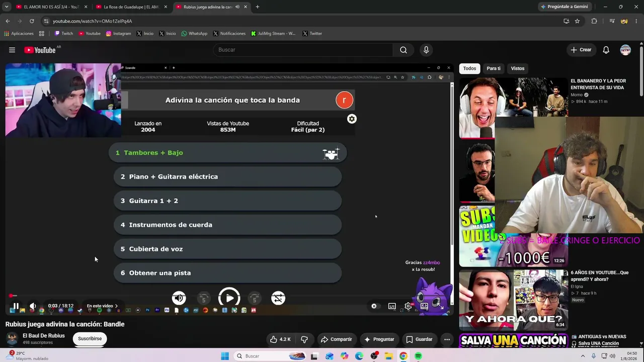Open El Baul De Rubius channel avatar

tap(12, 338)
